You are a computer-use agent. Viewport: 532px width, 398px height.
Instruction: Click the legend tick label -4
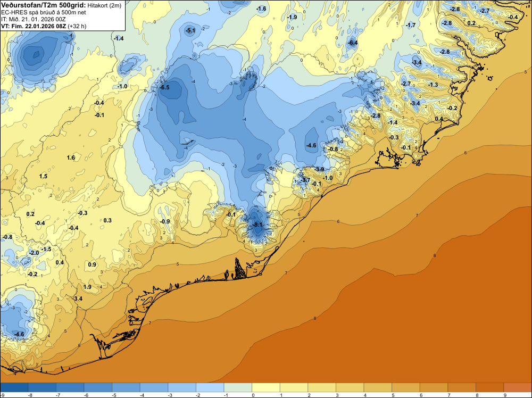point(141,395)
